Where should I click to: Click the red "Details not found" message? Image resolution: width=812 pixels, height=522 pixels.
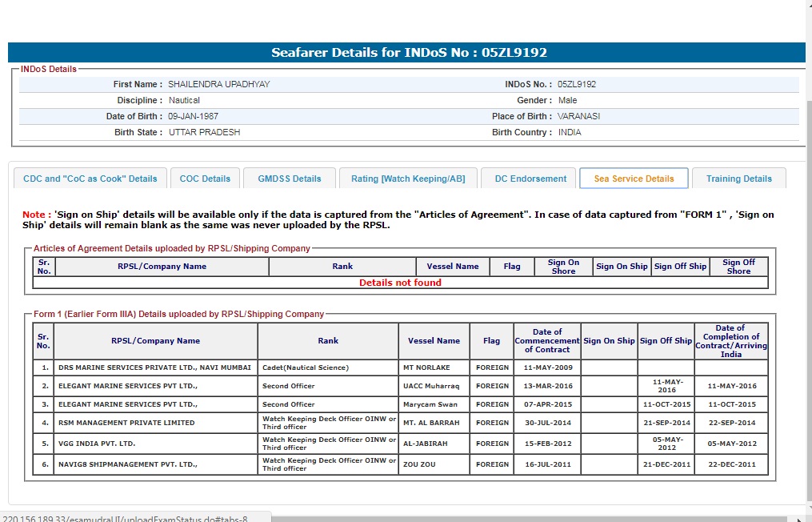400,283
